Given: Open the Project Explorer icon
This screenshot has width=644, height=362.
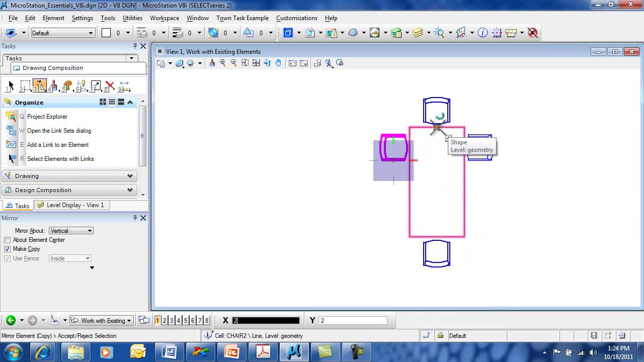Looking at the screenshot, I should [11, 116].
